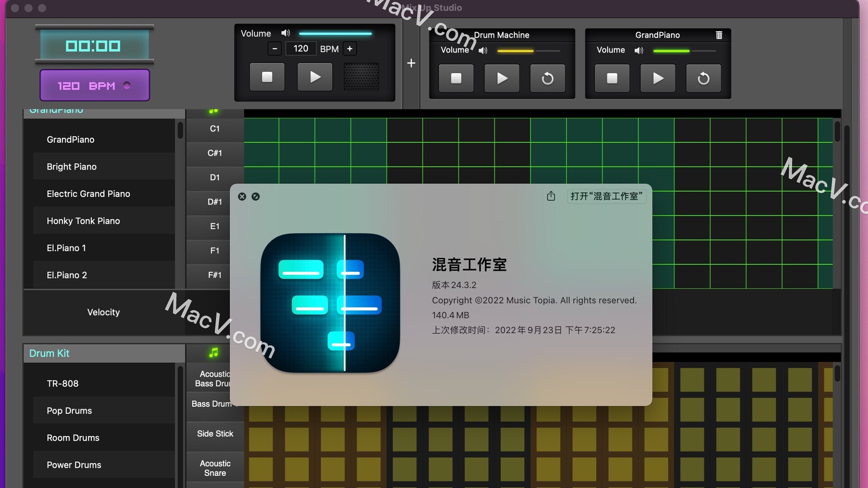Select Electric Grand Piano instrument
This screenshot has height=488, width=868.
pos(104,194)
